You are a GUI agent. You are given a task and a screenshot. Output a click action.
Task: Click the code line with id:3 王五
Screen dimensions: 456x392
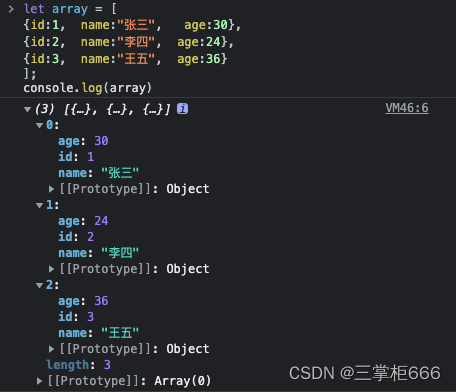click(125, 59)
